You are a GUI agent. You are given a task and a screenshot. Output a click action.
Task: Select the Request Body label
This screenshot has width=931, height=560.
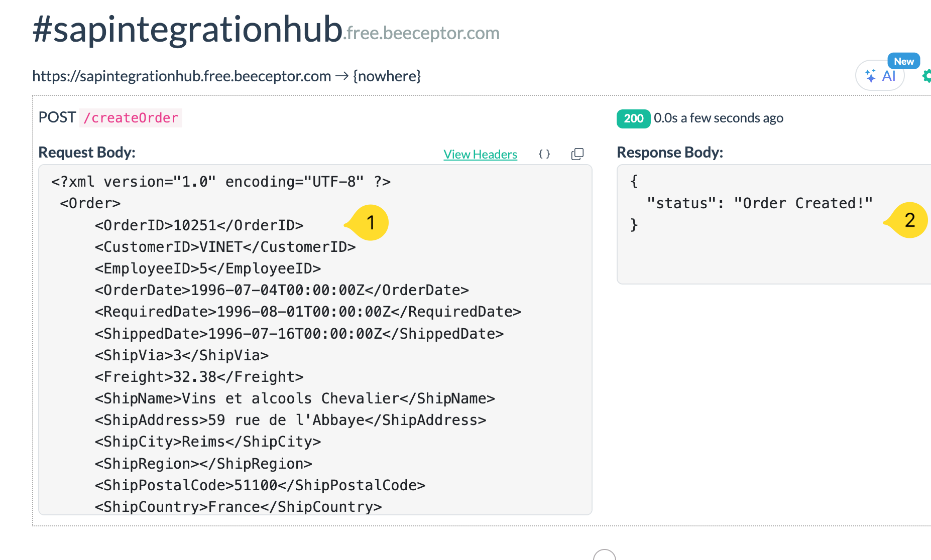pyautogui.click(x=86, y=152)
